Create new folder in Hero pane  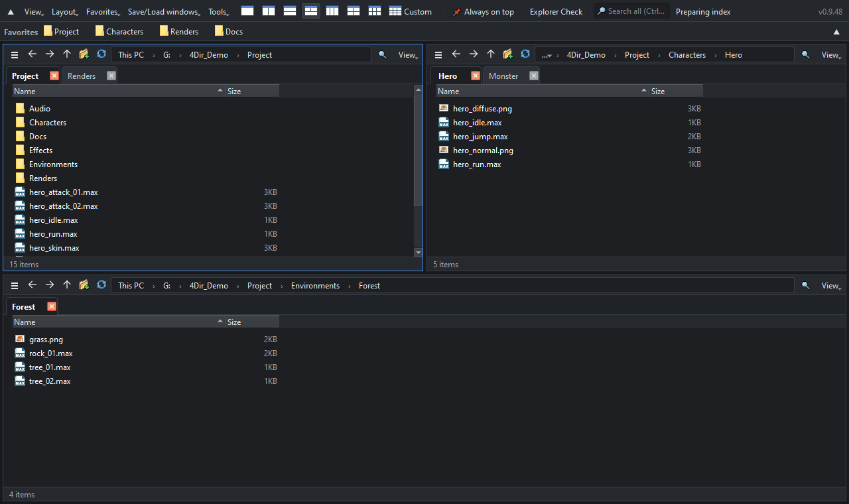[508, 54]
